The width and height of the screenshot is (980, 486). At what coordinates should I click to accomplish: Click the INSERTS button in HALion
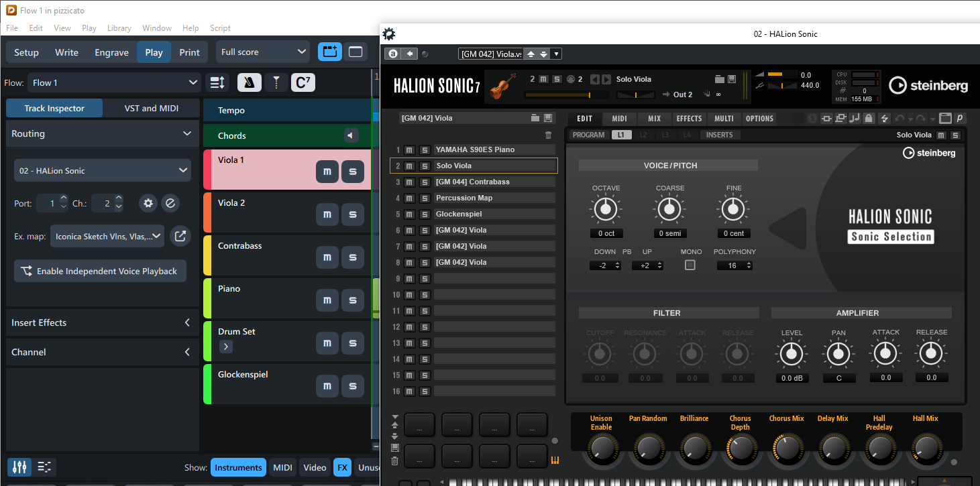coord(720,135)
